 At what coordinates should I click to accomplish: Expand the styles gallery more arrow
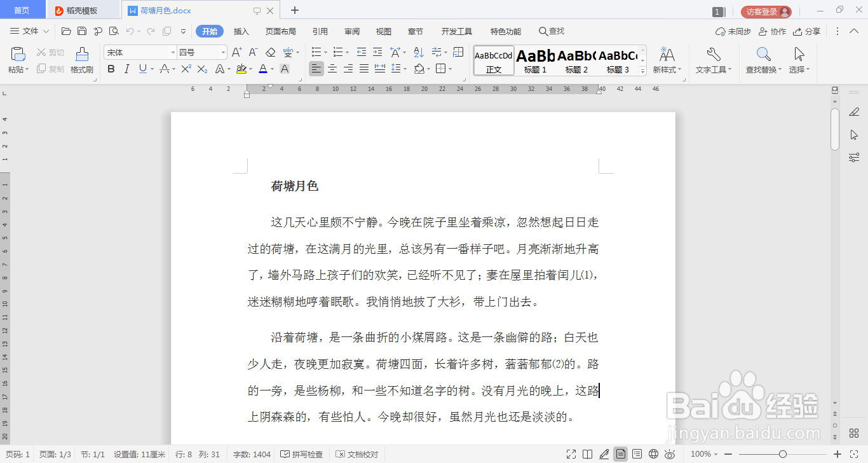coord(643,71)
